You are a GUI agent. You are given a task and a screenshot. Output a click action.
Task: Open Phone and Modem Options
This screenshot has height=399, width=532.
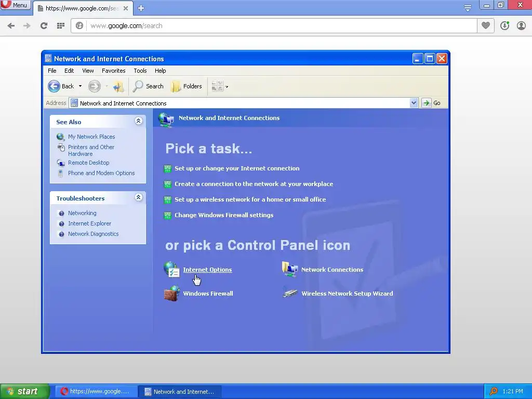point(101,173)
